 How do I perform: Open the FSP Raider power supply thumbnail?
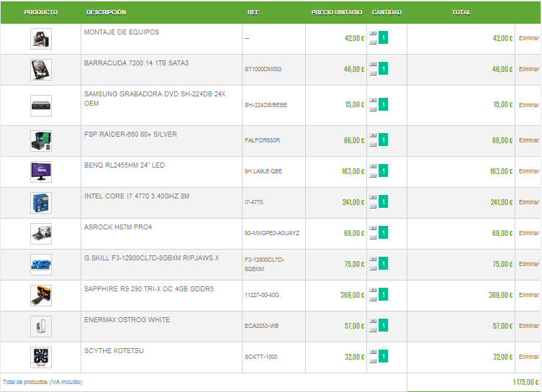tap(41, 141)
